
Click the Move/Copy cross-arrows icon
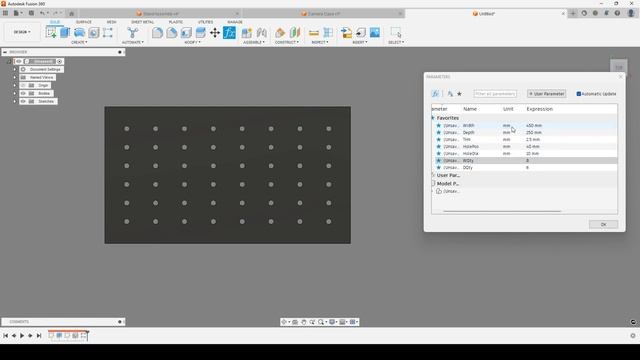point(215,33)
